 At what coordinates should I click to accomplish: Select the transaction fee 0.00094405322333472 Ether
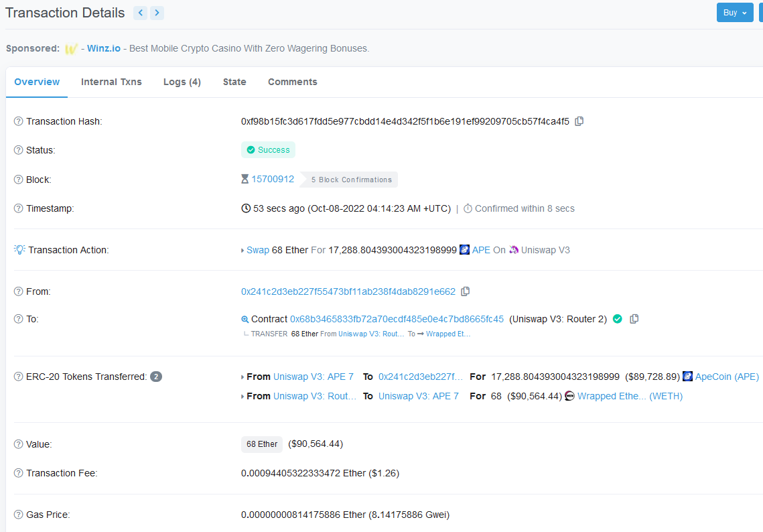[303, 473]
